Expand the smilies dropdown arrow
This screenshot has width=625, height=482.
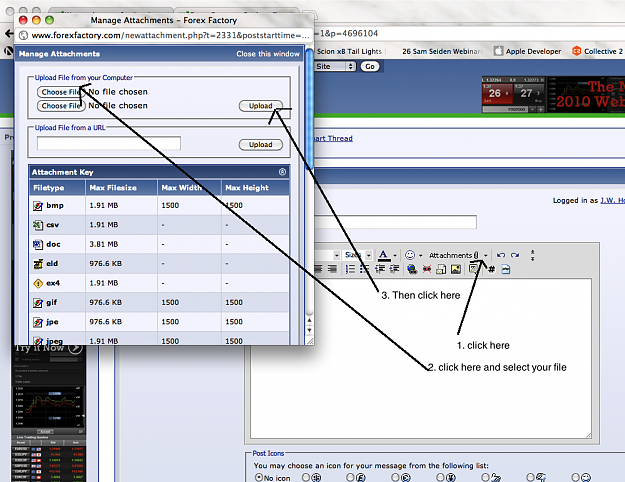[x=421, y=256]
